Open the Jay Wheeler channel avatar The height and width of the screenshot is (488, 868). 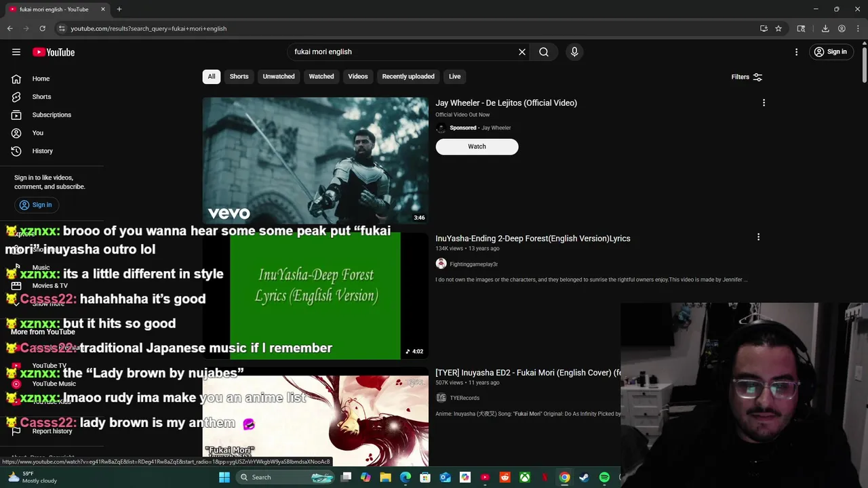coord(441,127)
